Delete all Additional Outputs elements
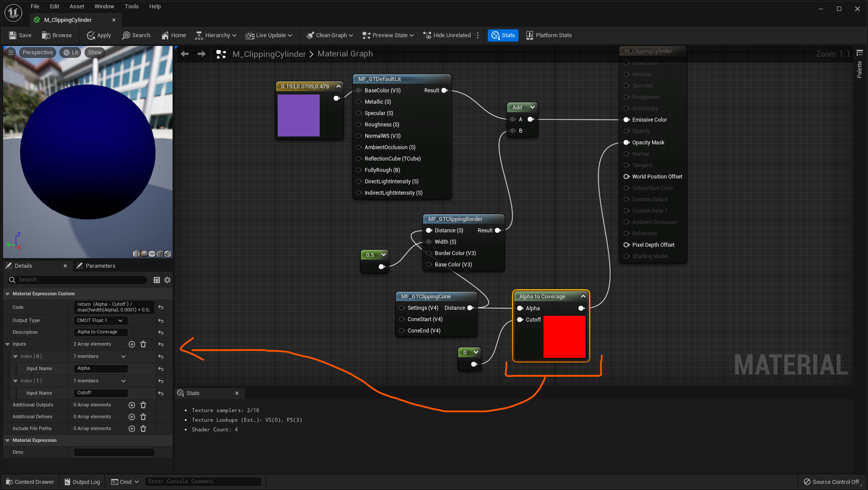This screenshot has height=490, width=868. tap(143, 405)
